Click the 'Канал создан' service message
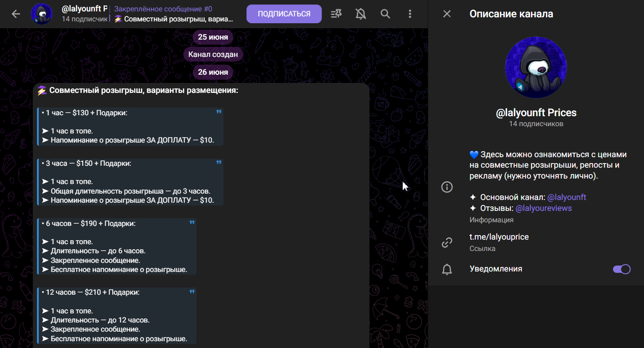The image size is (644, 348). 213,54
